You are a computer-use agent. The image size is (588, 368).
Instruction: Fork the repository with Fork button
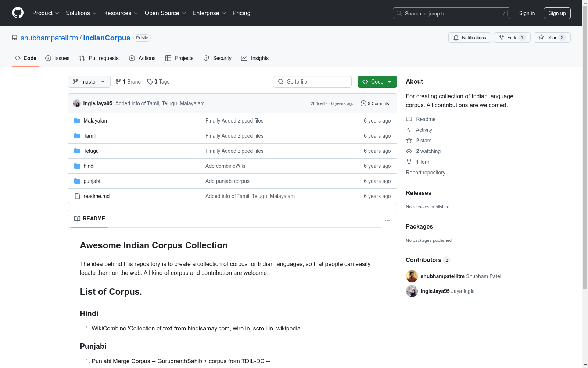click(512, 38)
